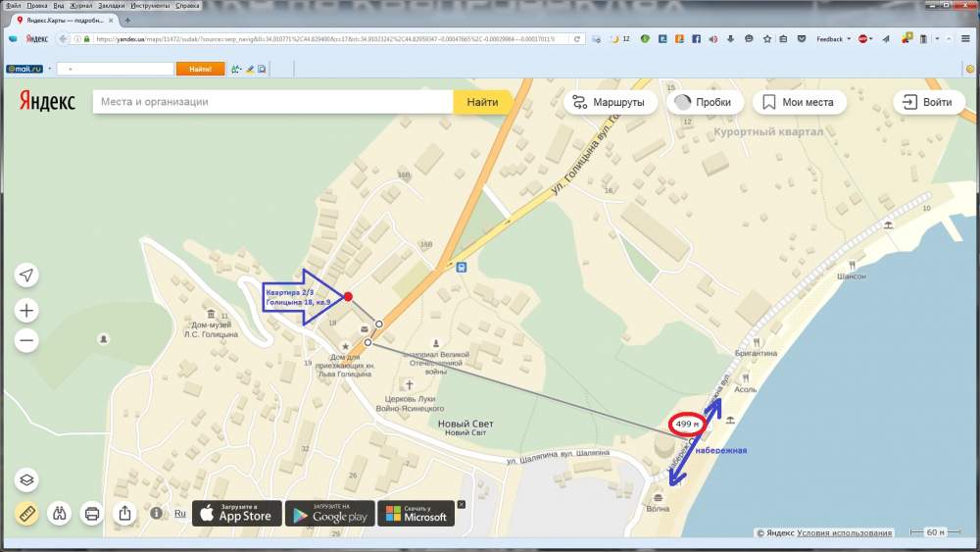Open the Feedback dropdown

click(x=833, y=39)
